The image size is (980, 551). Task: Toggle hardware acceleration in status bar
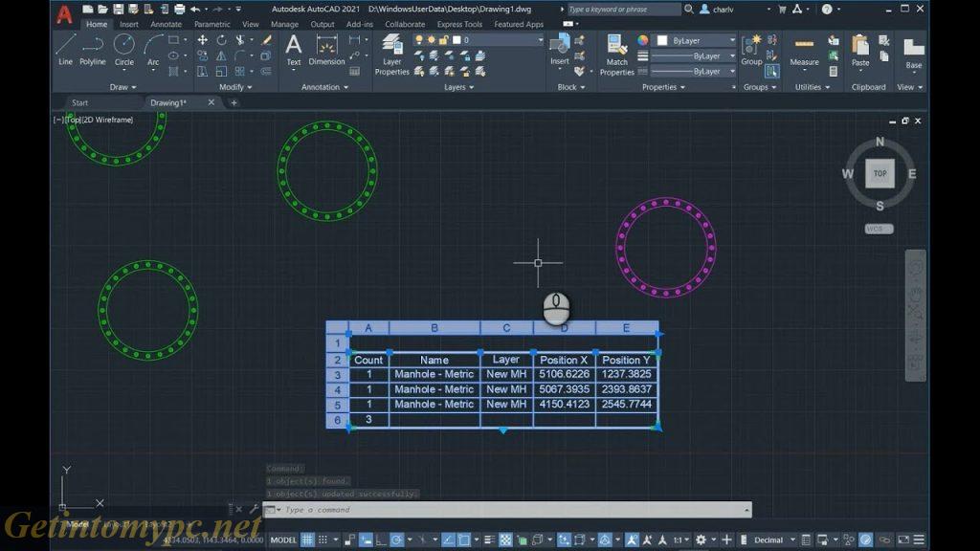point(865,540)
